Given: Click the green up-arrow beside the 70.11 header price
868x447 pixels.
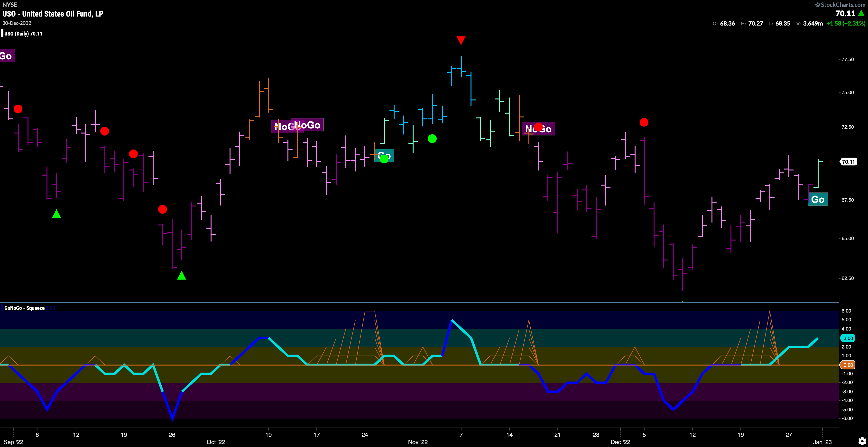Looking at the screenshot, I should (861, 13).
